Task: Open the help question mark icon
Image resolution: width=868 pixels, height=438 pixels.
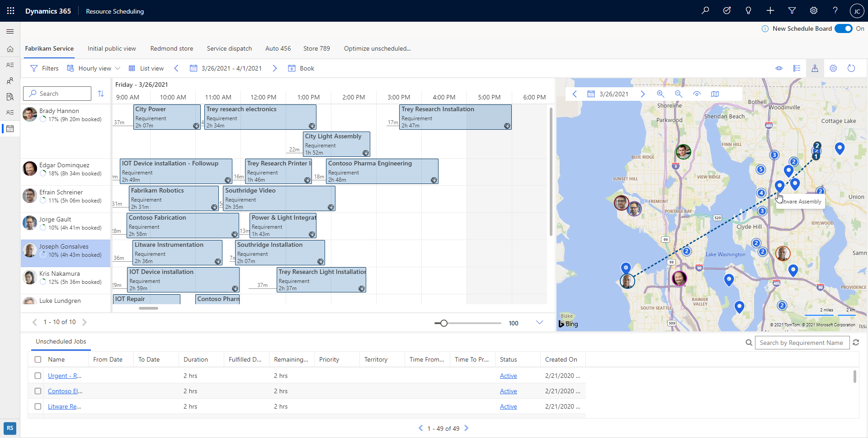Action: click(835, 11)
